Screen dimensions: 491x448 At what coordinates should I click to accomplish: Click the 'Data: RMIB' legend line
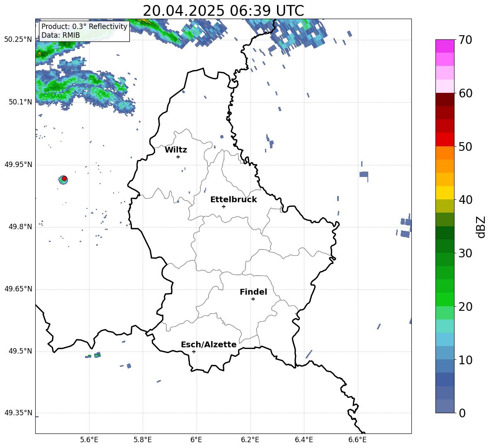61,35
